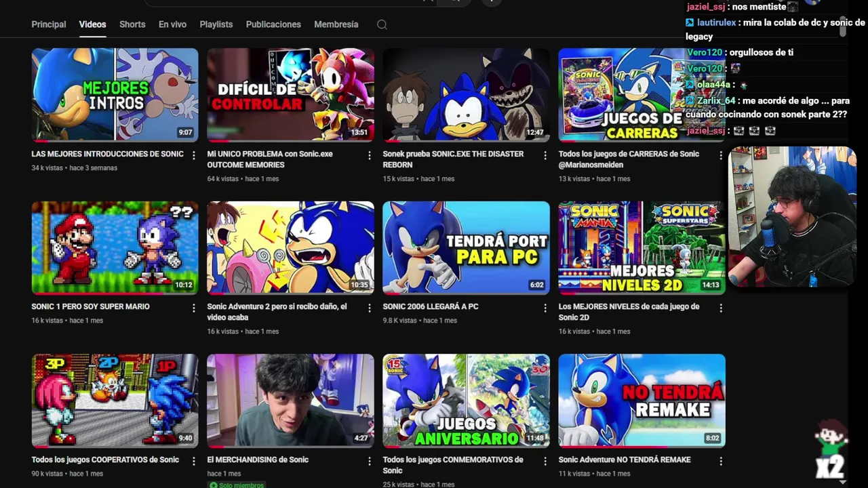
Task: Click chat username Zarlix_64
Action: [x=716, y=100]
